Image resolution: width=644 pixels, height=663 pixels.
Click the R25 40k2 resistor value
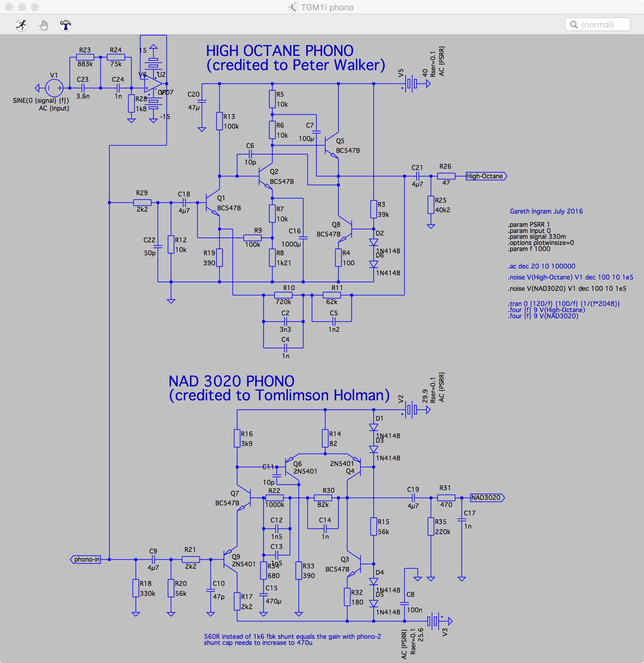click(x=443, y=210)
